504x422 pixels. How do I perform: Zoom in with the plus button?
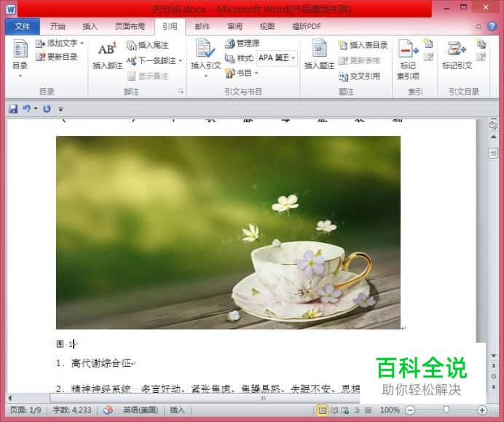coord(482,410)
